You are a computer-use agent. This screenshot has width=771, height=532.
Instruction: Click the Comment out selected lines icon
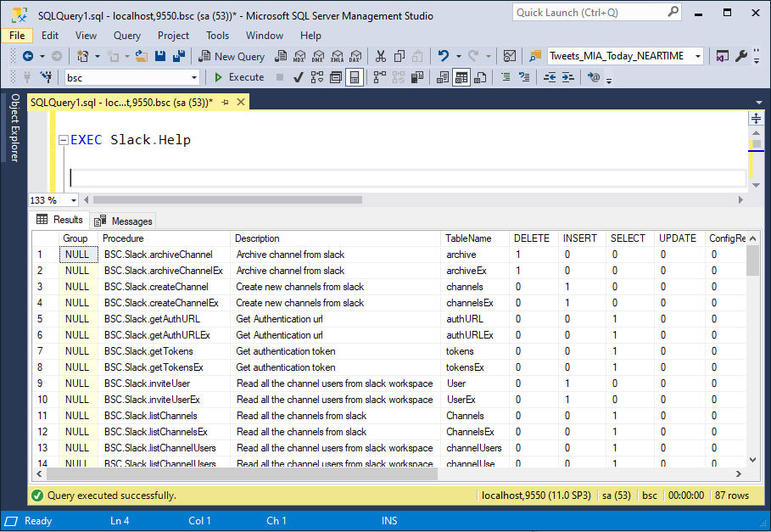tap(506, 77)
